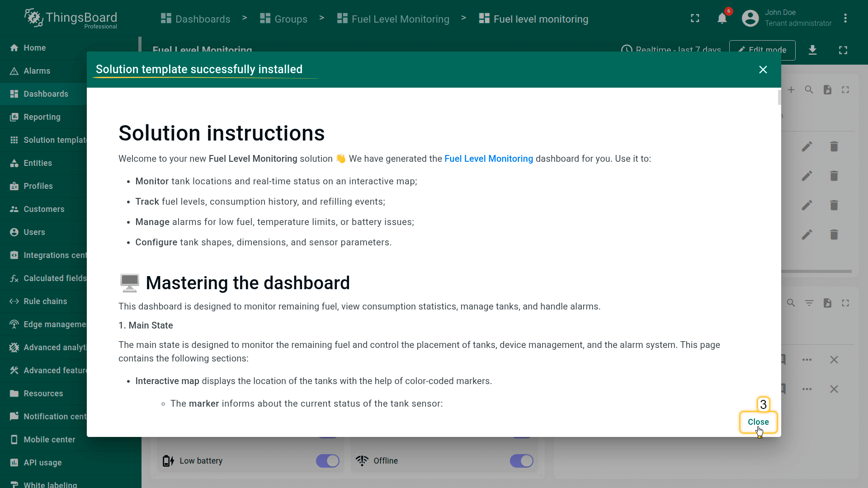The width and height of the screenshot is (868, 488).
Task: Open the user account kebab menu
Action: 845,19
